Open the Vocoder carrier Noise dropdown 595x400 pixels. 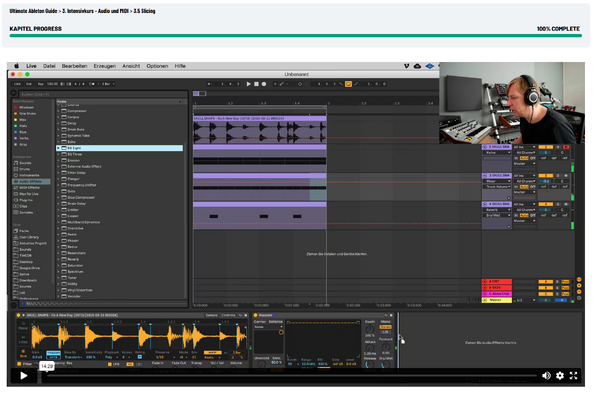[268, 327]
